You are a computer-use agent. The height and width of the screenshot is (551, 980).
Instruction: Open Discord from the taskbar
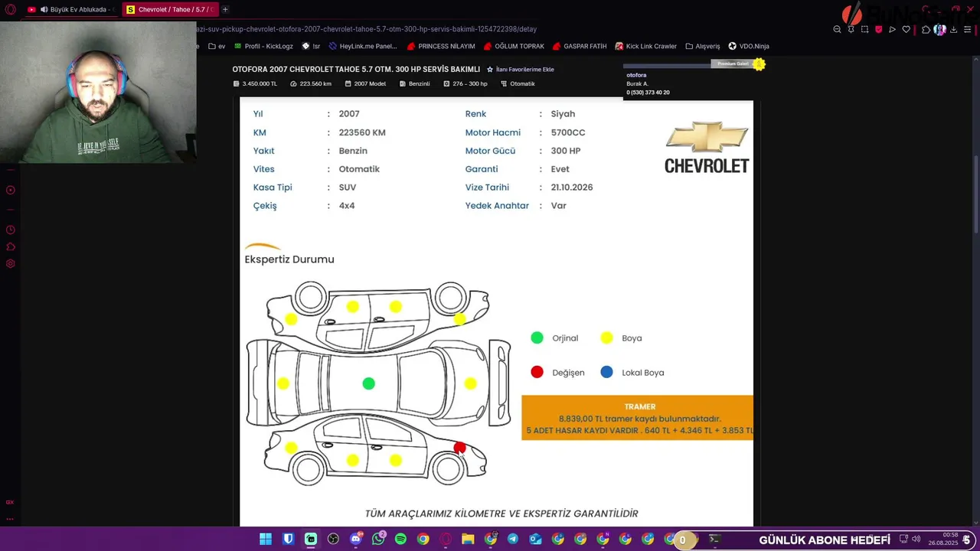(355, 540)
